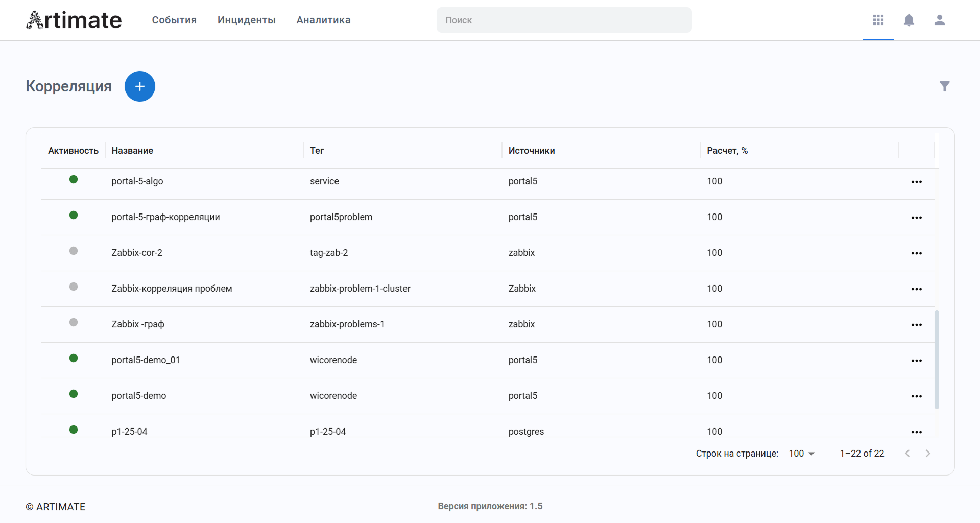This screenshot has width=980, height=523.
Task: Open actions menu for portal-5-algo row
Action: tap(916, 182)
